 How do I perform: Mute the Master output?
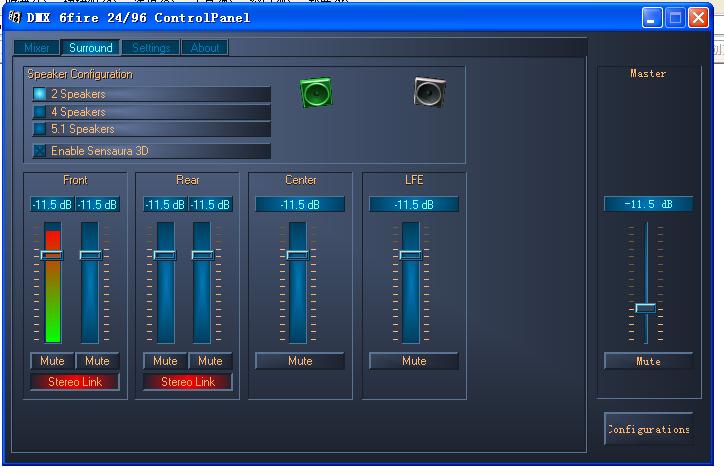648,361
